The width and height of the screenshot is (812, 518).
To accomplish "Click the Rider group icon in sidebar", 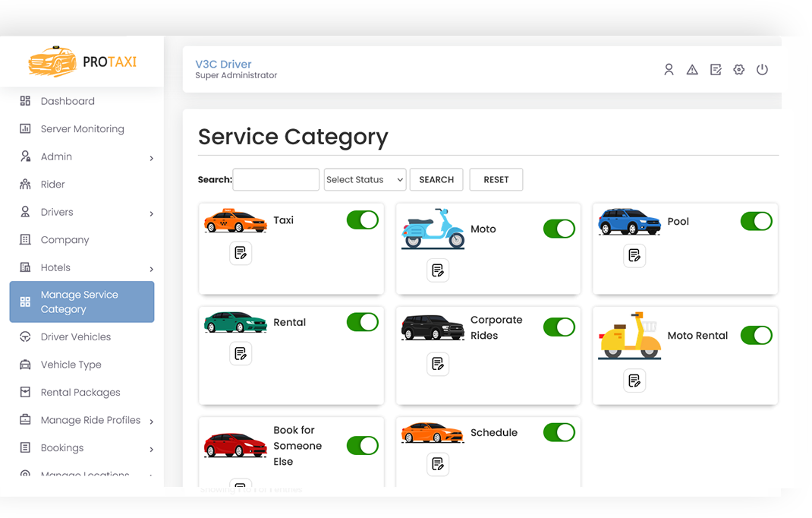I will pyautogui.click(x=25, y=184).
